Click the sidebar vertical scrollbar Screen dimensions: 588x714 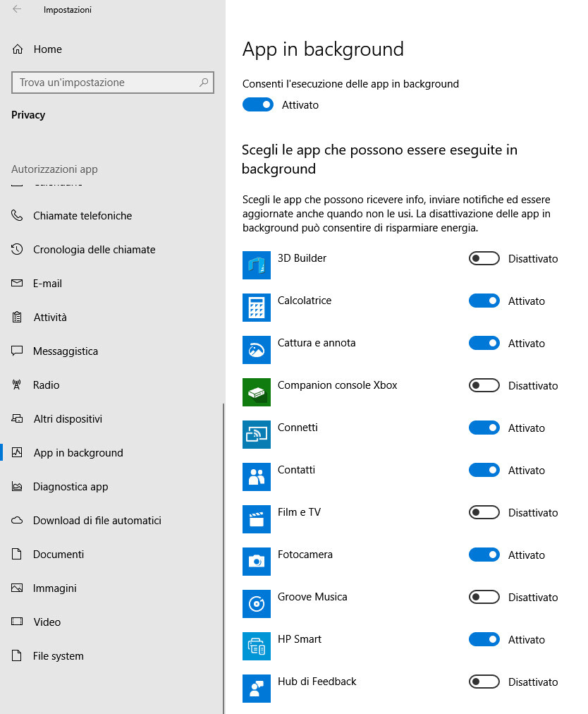point(223,558)
